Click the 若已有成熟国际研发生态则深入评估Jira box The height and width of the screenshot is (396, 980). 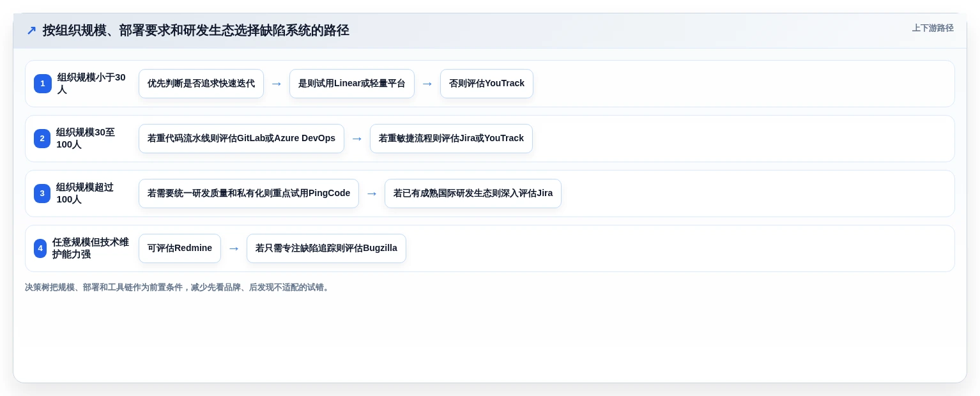click(x=473, y=194)
